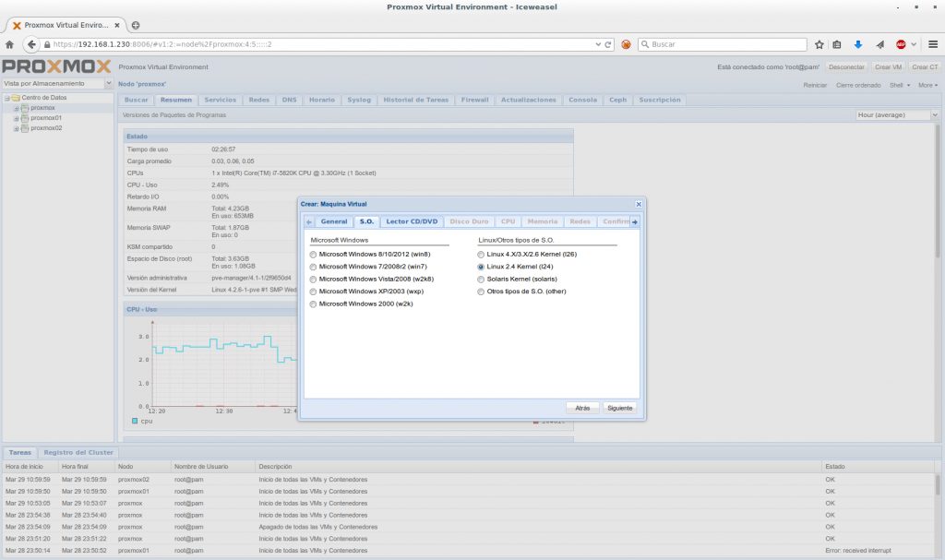Switch to the Lector CD/DVD tab
The image size is (945, 560).
pos(412,221)
